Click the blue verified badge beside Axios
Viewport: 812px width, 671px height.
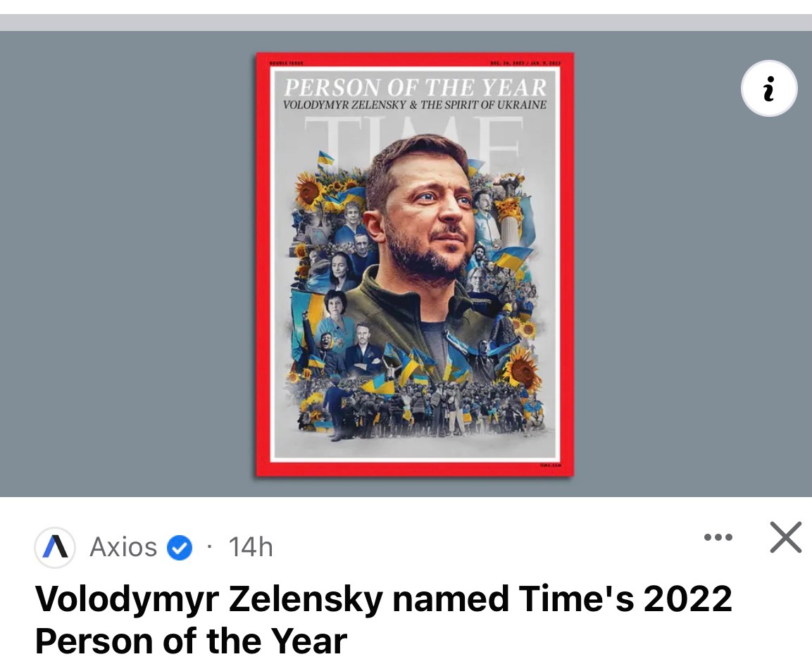point(180,547)
